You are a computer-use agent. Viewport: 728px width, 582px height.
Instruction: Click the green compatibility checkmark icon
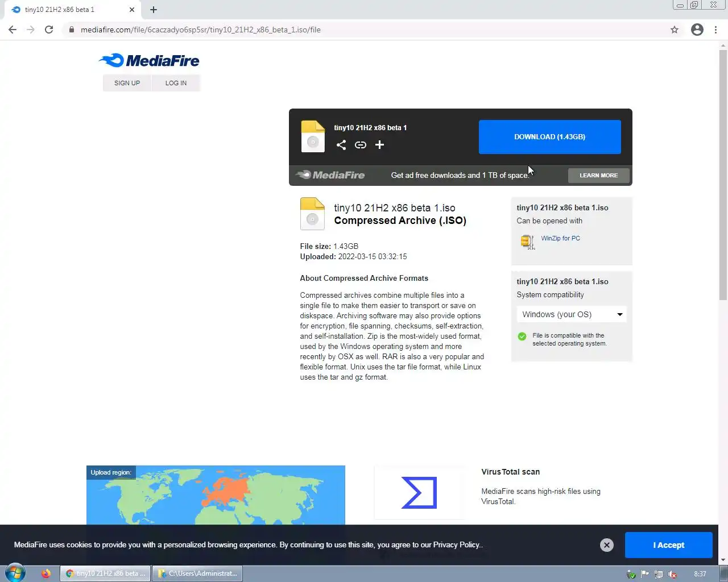(x=522, y=336)
